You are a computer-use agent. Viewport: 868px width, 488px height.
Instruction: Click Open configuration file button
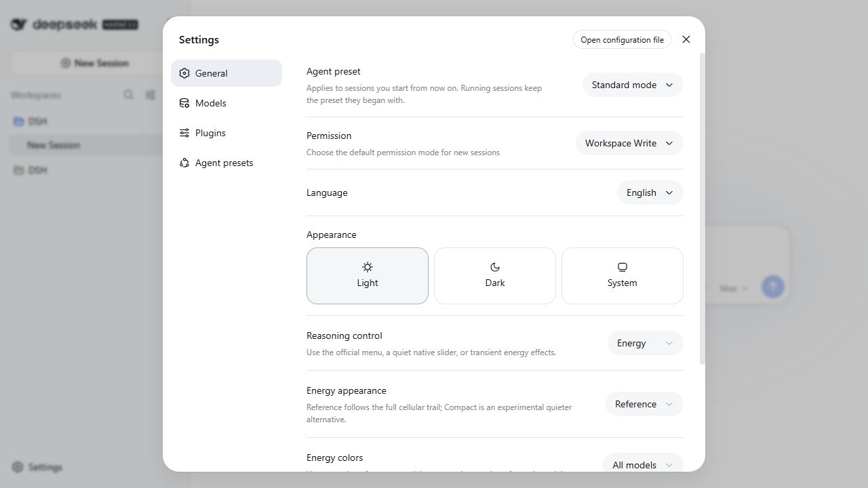622,39
